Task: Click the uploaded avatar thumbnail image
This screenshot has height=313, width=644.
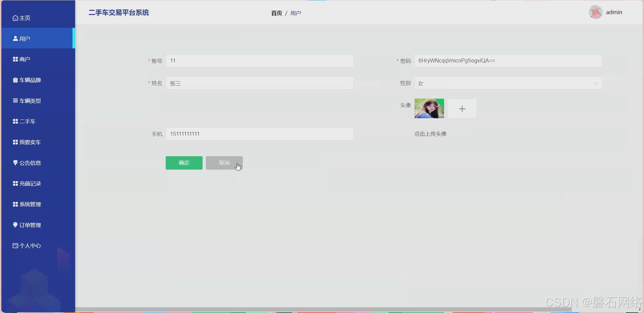Action: click(429, 108)
